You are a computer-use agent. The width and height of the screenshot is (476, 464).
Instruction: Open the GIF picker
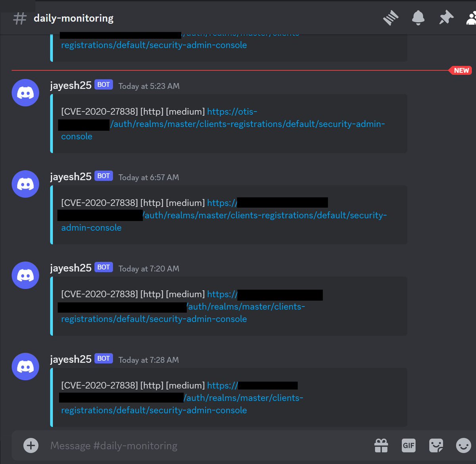409,445
